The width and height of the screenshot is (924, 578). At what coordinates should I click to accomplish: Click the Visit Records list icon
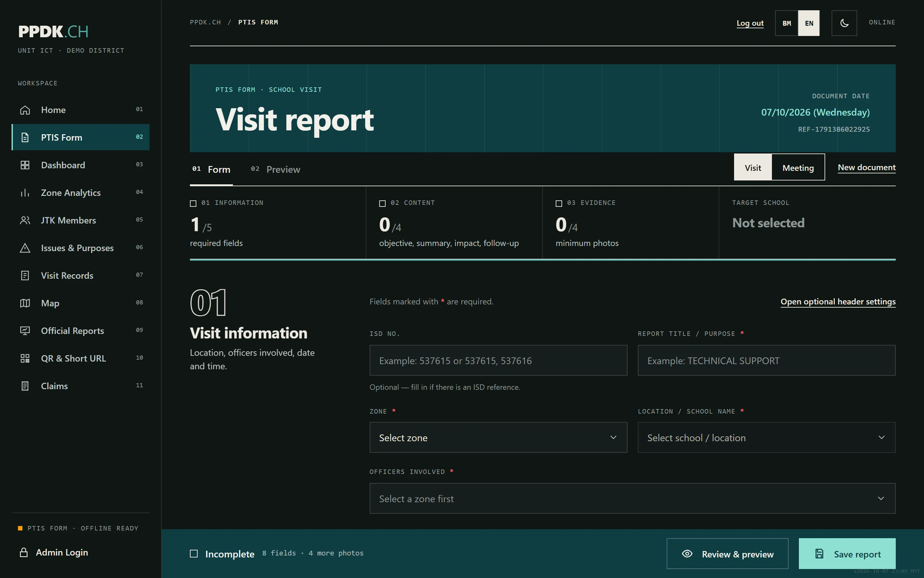pos(25,276)
